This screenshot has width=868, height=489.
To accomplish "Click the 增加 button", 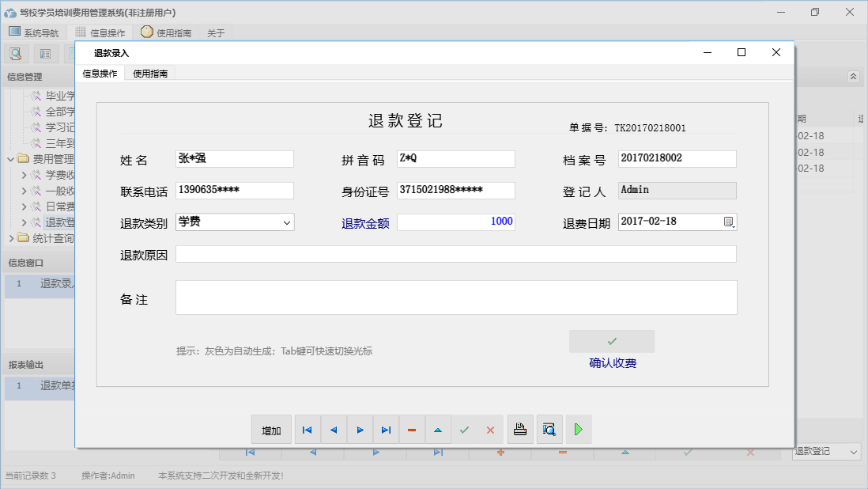I will 271,430.
